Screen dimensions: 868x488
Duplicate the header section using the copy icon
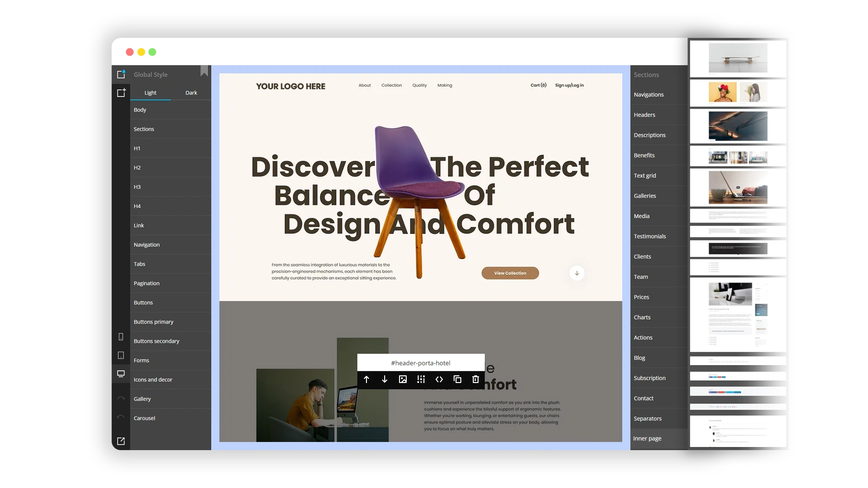[x=457, y=379]
